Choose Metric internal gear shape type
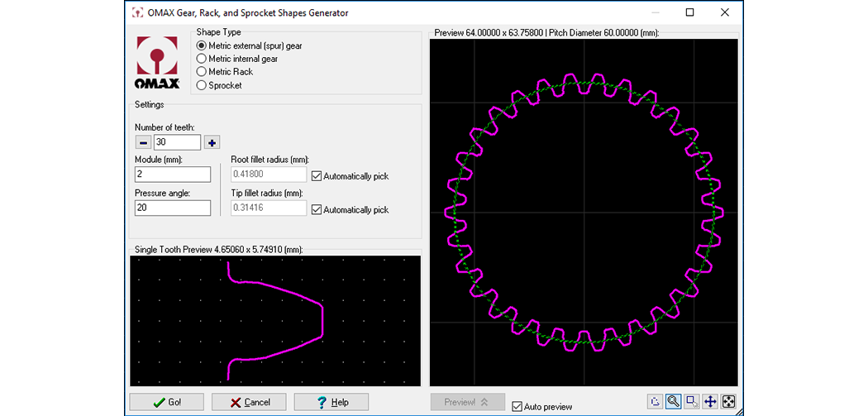Screen dimensions: 868x416 pos(201,59)
